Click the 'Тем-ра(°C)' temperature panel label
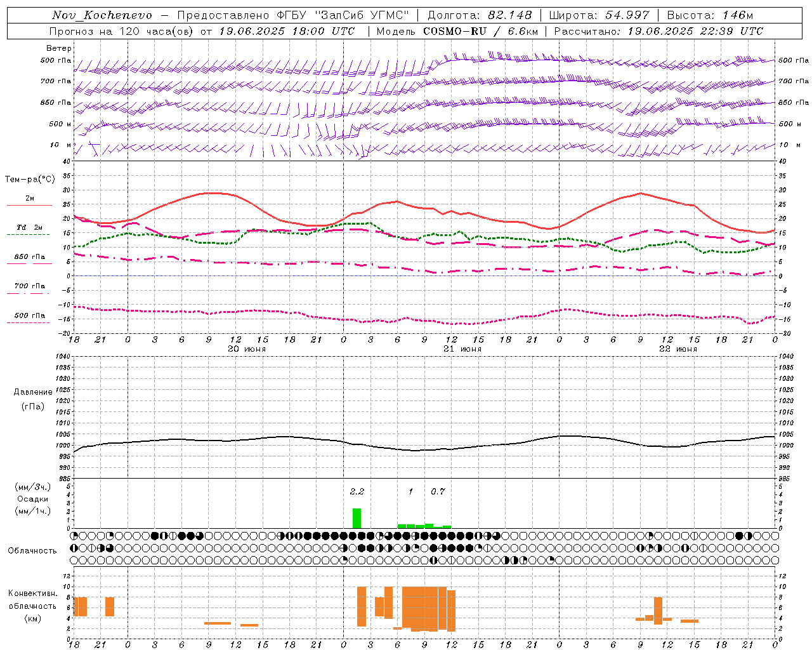The image size is (812, 650). [x=30, y=180]
